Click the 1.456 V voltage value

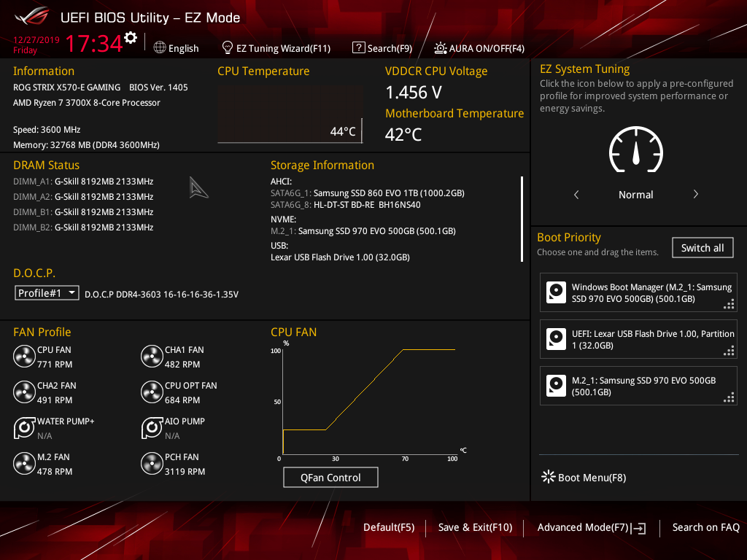(414, 93)
